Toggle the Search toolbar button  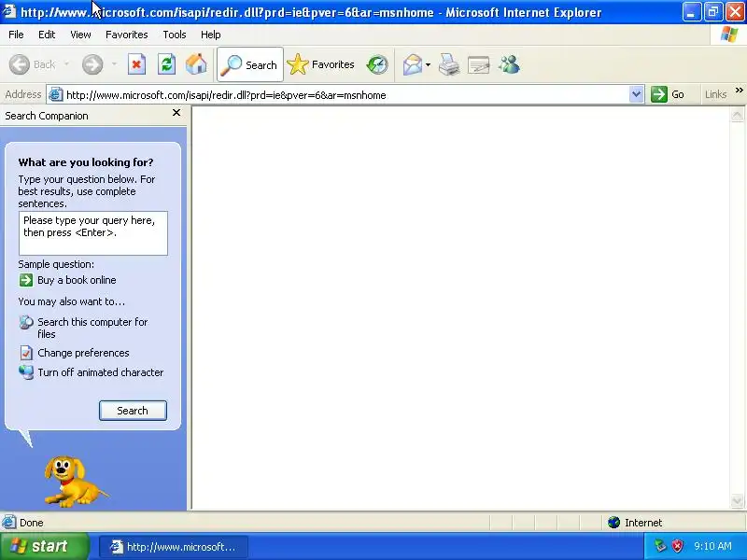point(250,64)
